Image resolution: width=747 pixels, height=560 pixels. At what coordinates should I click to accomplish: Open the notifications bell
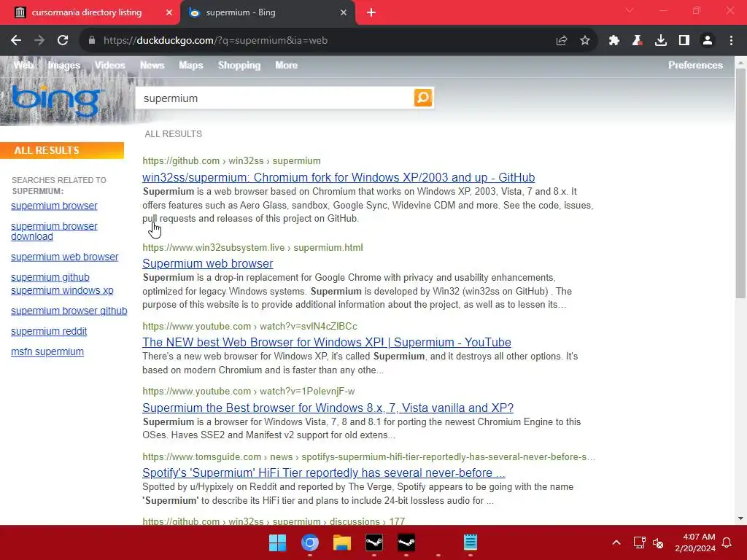tap(727, 542)
